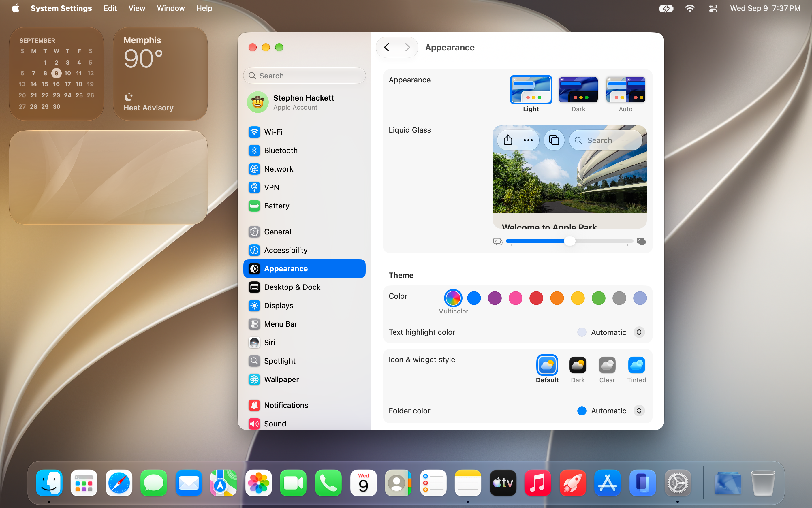812x508 pixels.
Task: Select the Desktop & Dock sidebar item
Action: click(x=304, y=287)
